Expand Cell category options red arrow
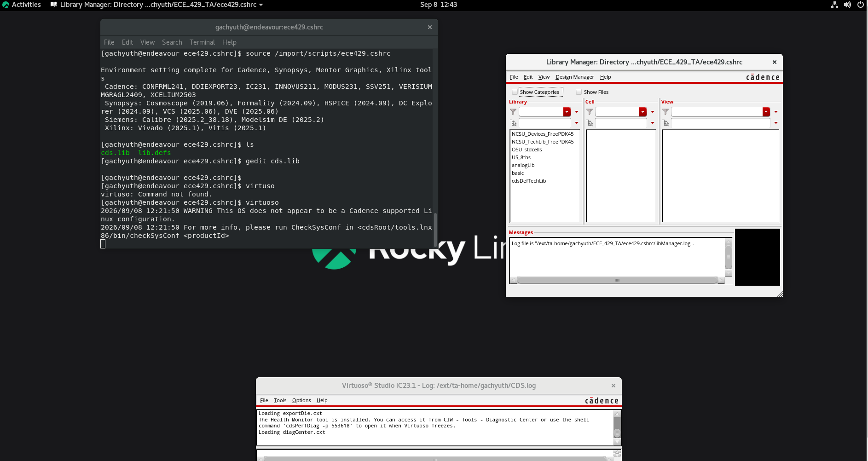The image size is (868, 461). (653, 123)
